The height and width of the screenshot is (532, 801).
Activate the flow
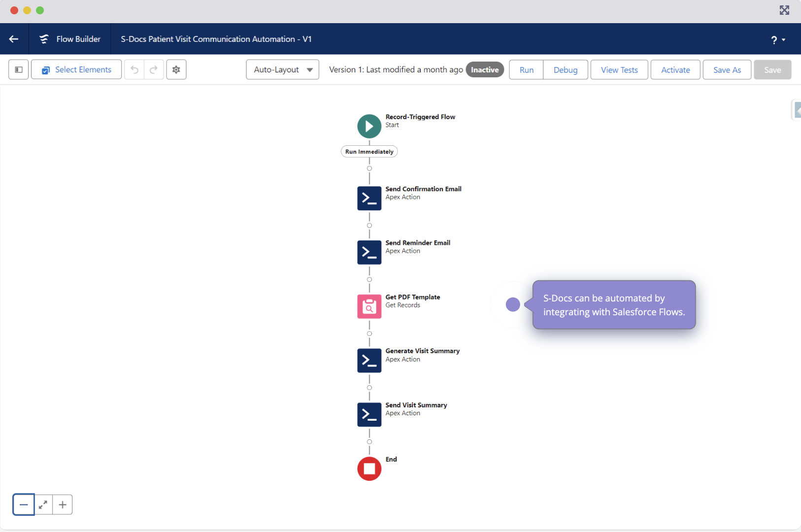pos(675,70)
